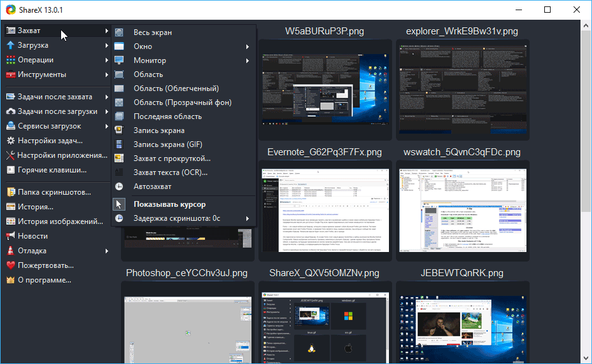Viewport: 592px width, 364px height.
Task: Click the Захват текста (OCR) icon
Action: 119,172
